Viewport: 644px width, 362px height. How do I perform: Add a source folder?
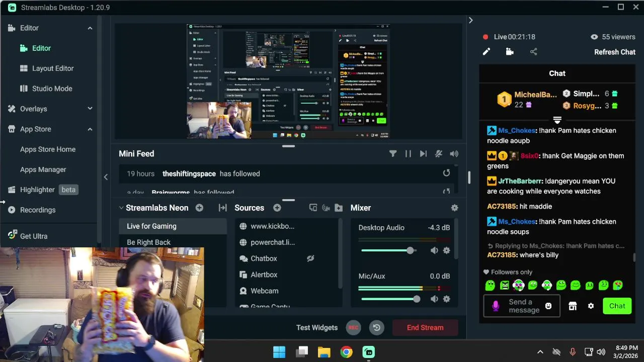[x=339, y=208]
